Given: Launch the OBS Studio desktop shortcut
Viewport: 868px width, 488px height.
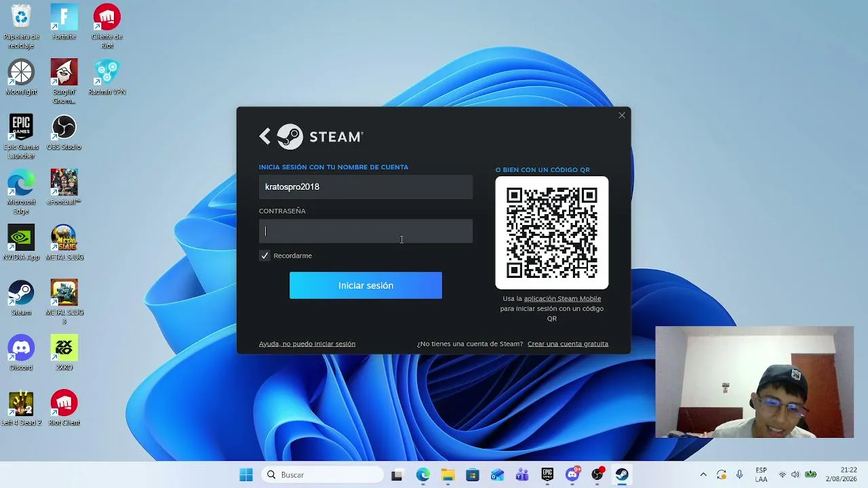Looking at the screenshot, I should point(64,132).
